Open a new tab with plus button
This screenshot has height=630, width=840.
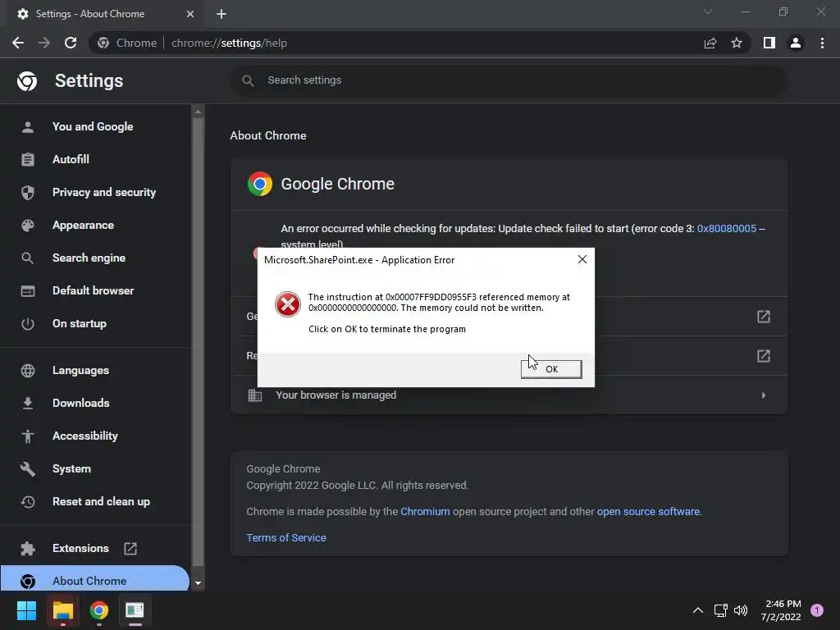coord(221,14)
